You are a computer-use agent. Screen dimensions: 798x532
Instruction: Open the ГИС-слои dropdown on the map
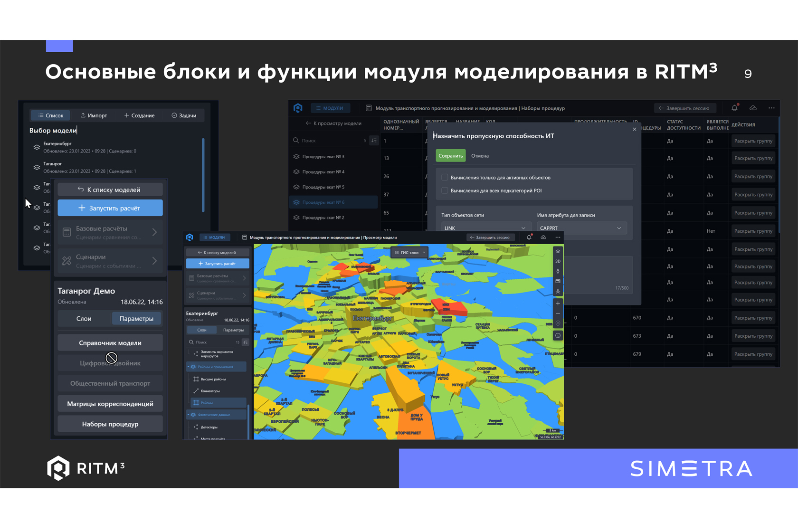click(409, 252)
